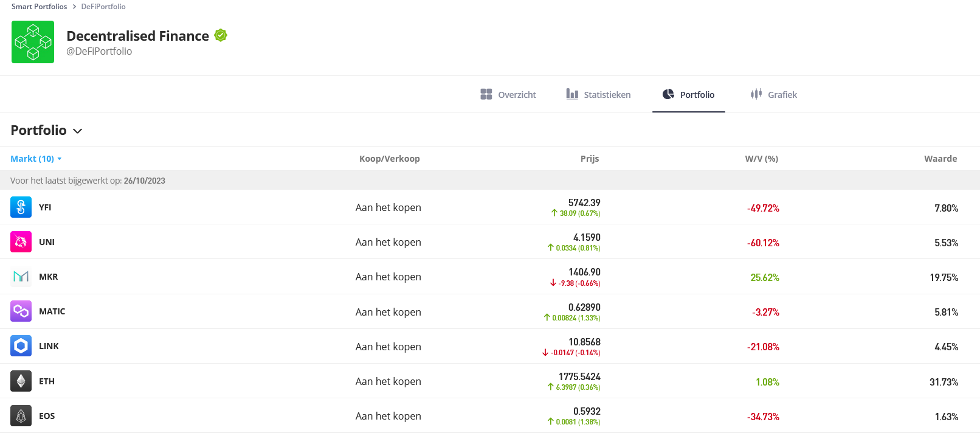Open the Markt (10) sort dropdown
Viewport: 980px width, 436px height.
(36, 159)
